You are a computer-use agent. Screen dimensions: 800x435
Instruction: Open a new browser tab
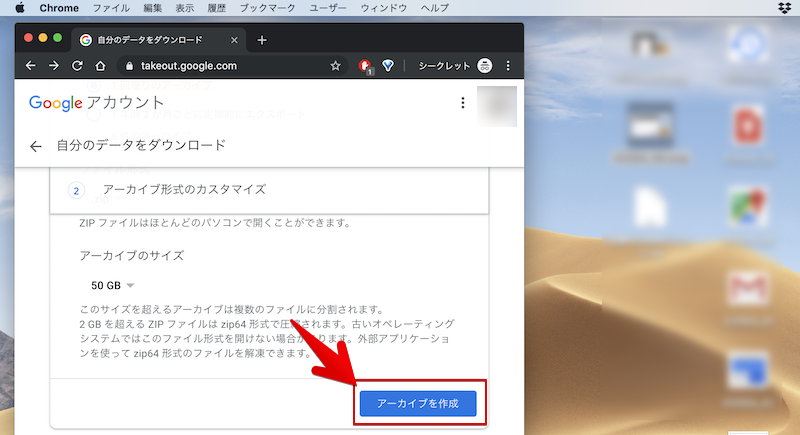coord(262,40)
